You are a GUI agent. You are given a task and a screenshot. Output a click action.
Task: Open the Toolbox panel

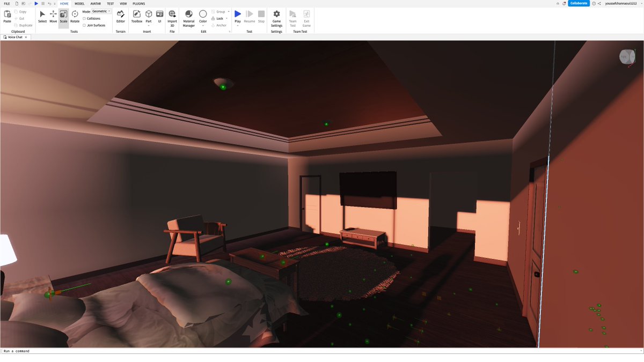[137, 17]
